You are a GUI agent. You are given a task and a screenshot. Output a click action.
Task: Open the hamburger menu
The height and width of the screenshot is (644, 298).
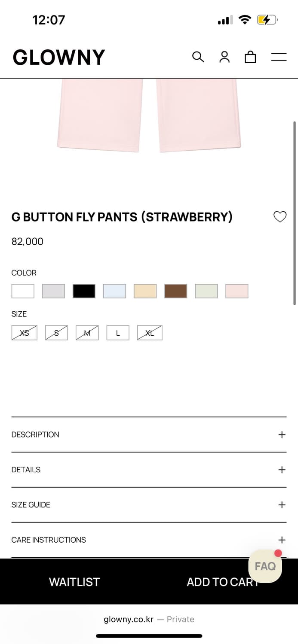coord(279,57)
